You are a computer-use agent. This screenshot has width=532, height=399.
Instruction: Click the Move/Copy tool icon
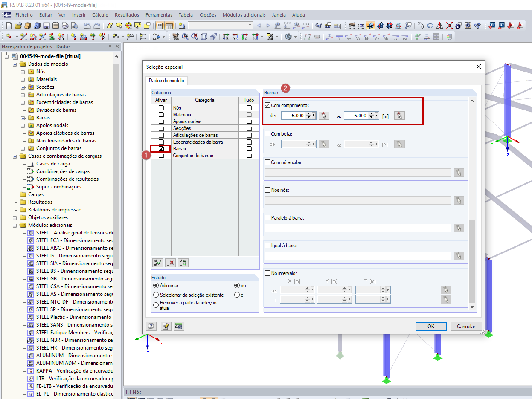pyautogui.click(x=420, y=26)
